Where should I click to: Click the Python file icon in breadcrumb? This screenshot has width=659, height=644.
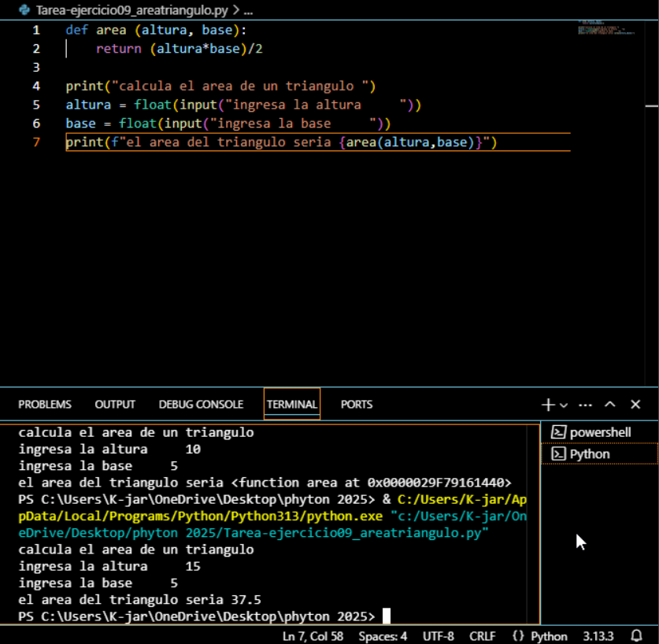[x=24, y=9]
